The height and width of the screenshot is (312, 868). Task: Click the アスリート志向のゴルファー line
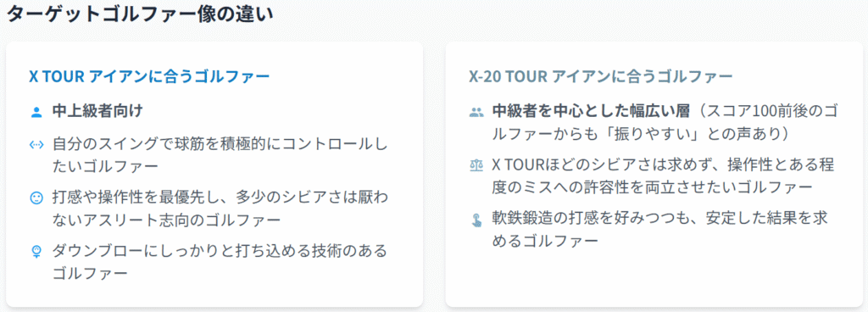click(166, 220)
